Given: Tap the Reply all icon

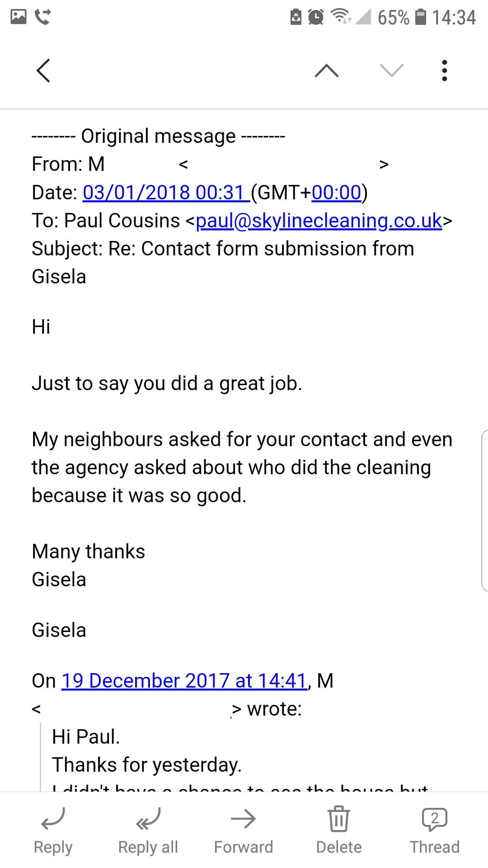Looking at the screenshot, I should [x=148, y=819].
